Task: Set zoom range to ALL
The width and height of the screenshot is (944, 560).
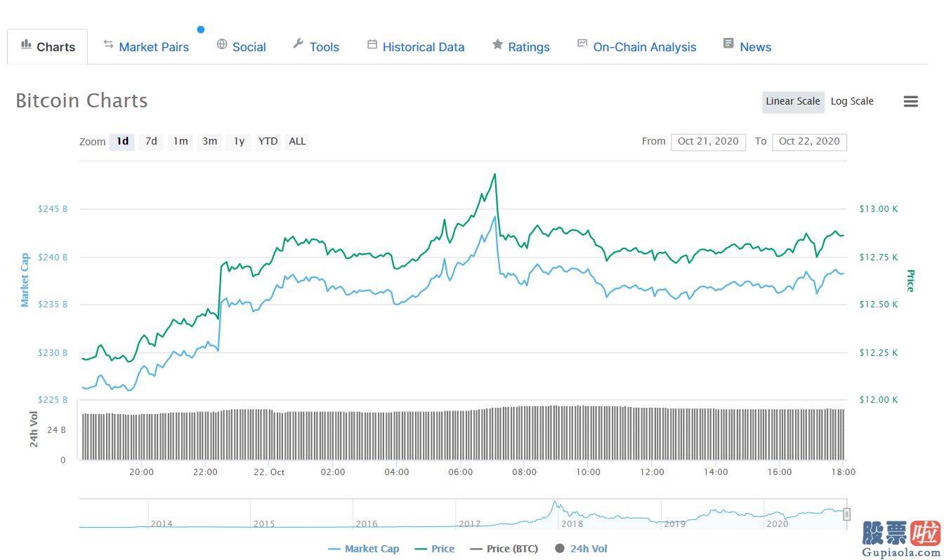Action: [297, 141]
